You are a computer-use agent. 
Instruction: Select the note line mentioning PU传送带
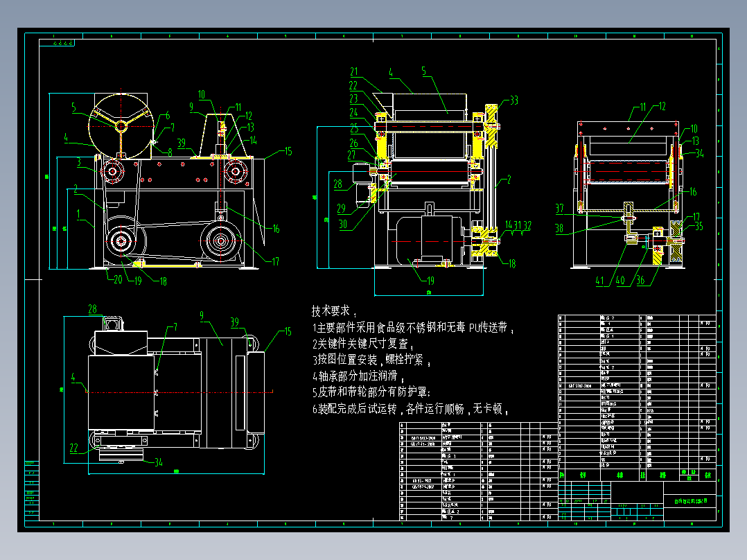pos(413,327)
